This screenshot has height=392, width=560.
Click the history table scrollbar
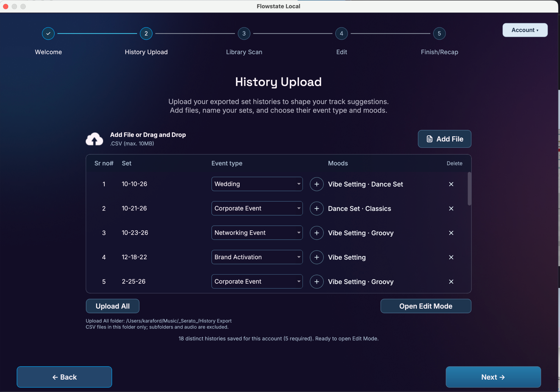coord(469,189)
